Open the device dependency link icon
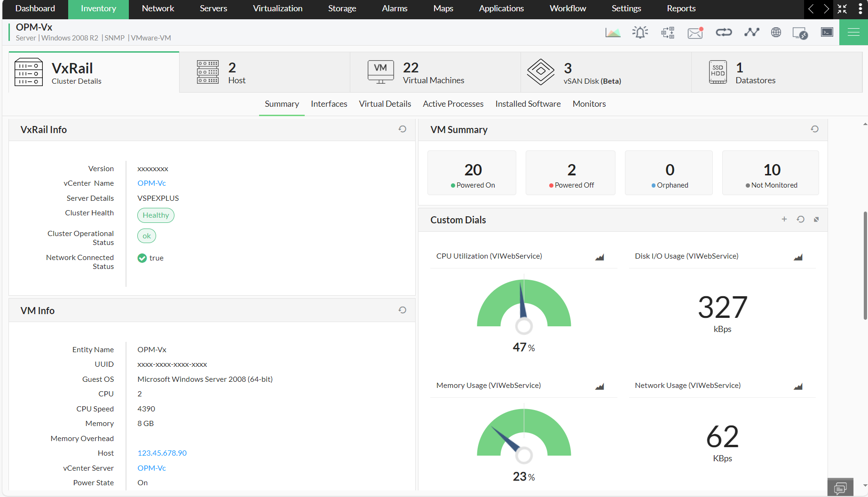The image size is (868, 497). click(x=724, y=32)
